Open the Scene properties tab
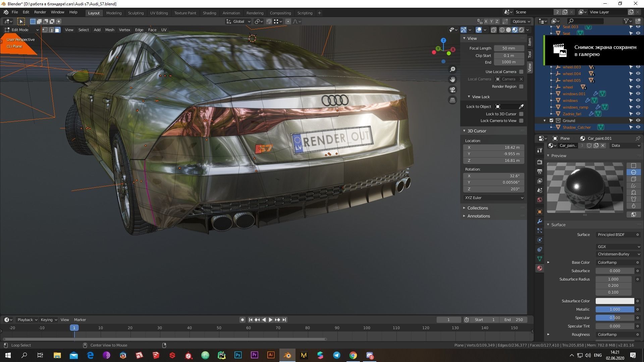The height and width of the screenshot is (362, 644). point(539,190)
